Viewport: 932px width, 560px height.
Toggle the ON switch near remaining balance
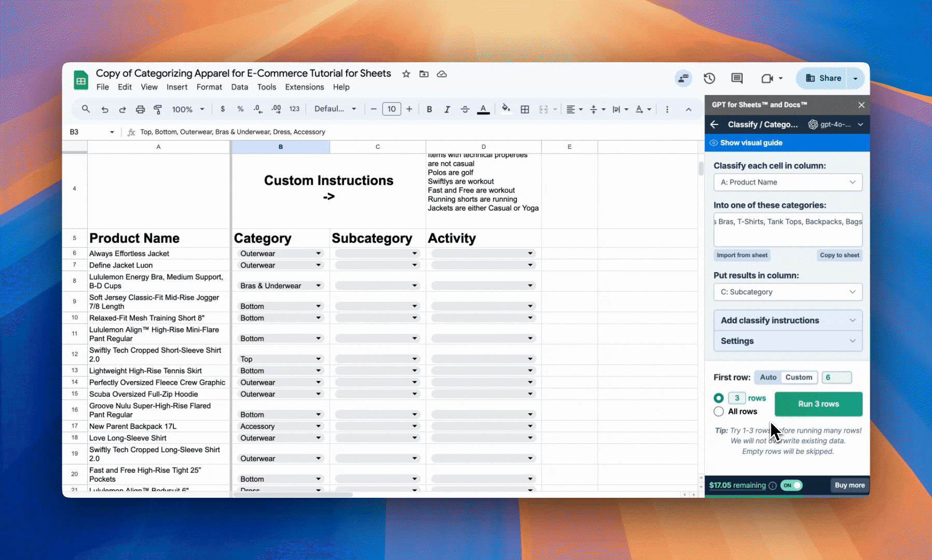(791, 485)
